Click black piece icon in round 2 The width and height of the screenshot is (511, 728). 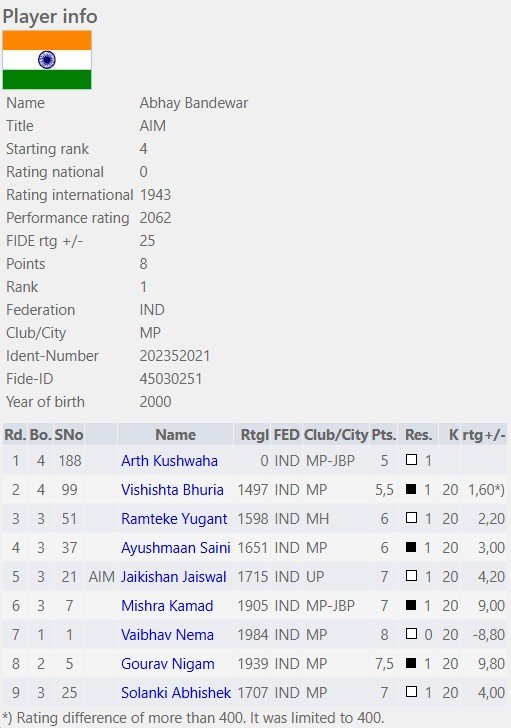[411, 489]
